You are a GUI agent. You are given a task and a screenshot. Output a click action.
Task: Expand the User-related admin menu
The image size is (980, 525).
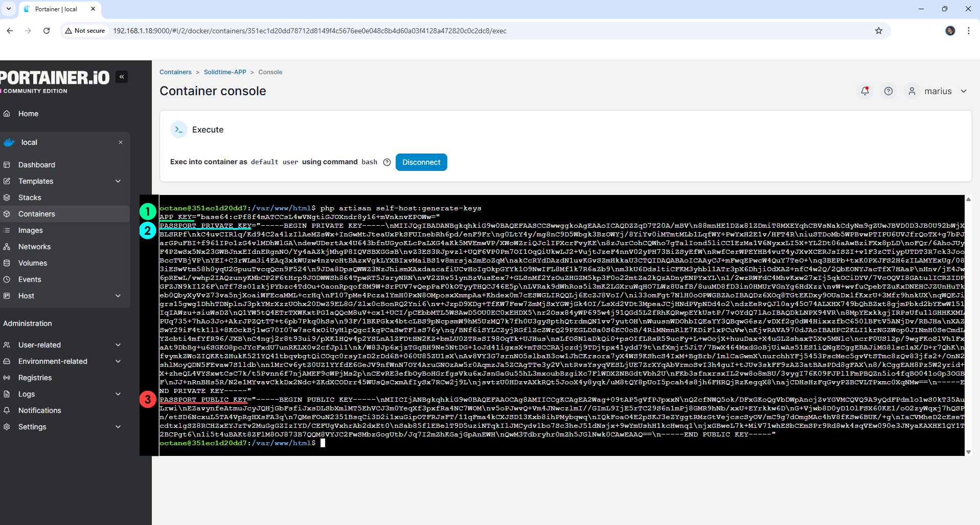tap(118, 345)
